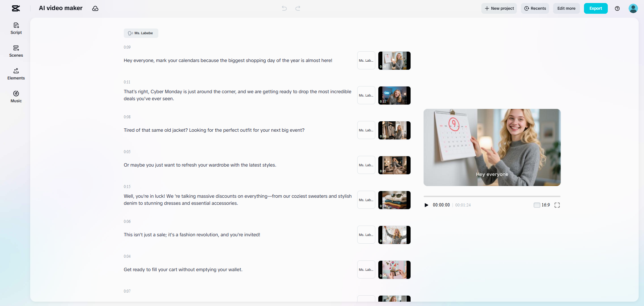
Task: Open the Script panel
Action: [x=16, y=28]
